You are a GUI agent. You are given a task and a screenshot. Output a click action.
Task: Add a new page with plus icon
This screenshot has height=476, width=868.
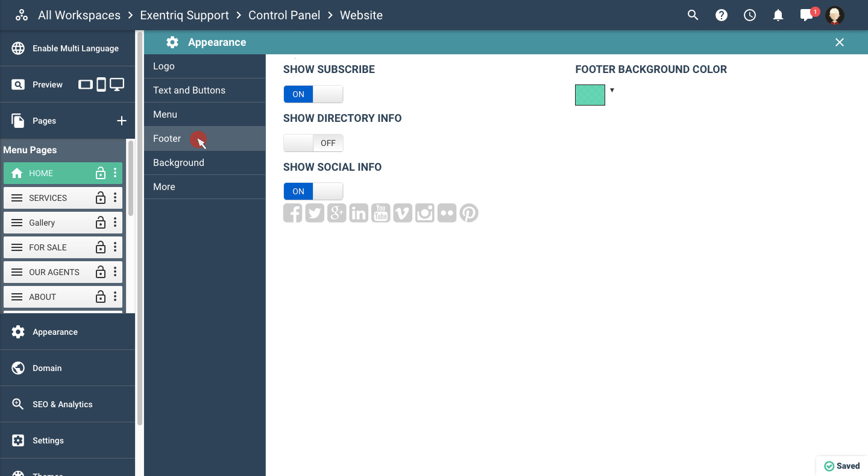click(122, 121)
